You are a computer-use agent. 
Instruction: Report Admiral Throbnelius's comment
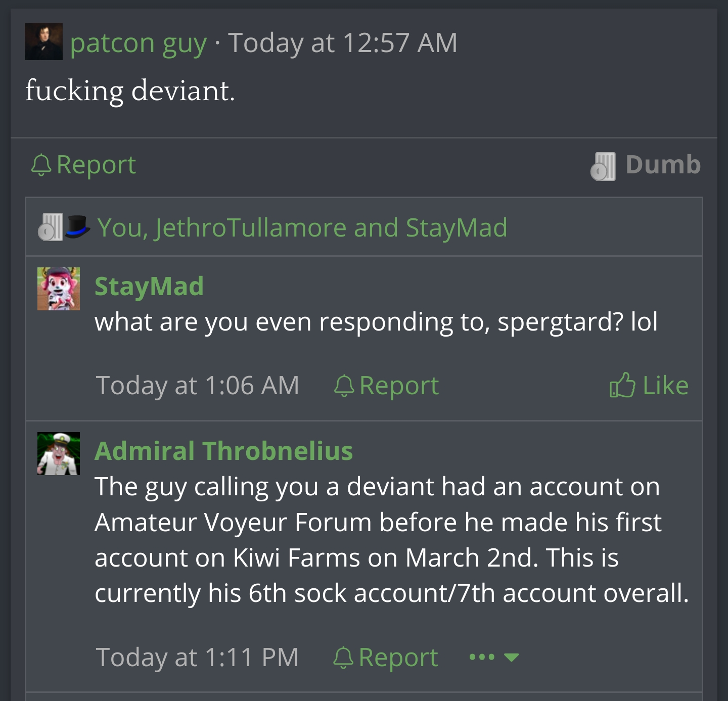point(397,658)
